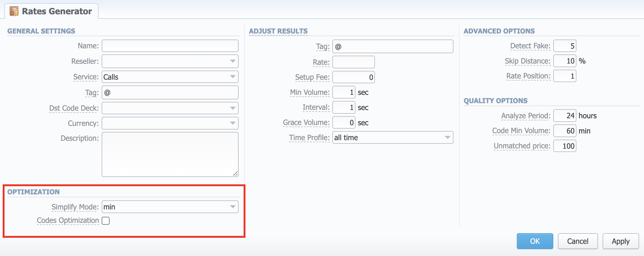This screenshot has height=256, width=644.
Task: Click the Cancel button
Action: point(578,241)
